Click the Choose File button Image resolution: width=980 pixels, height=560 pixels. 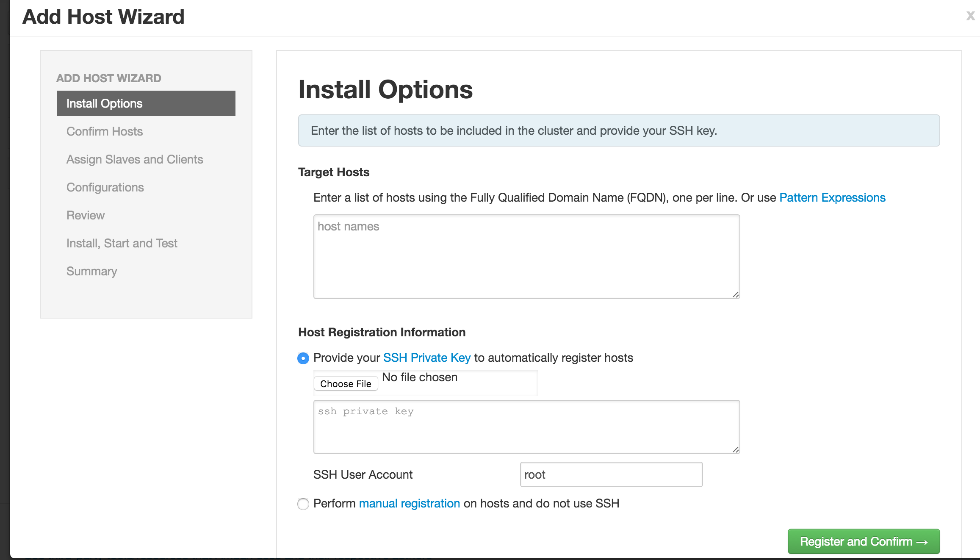(x=346, y=383)
